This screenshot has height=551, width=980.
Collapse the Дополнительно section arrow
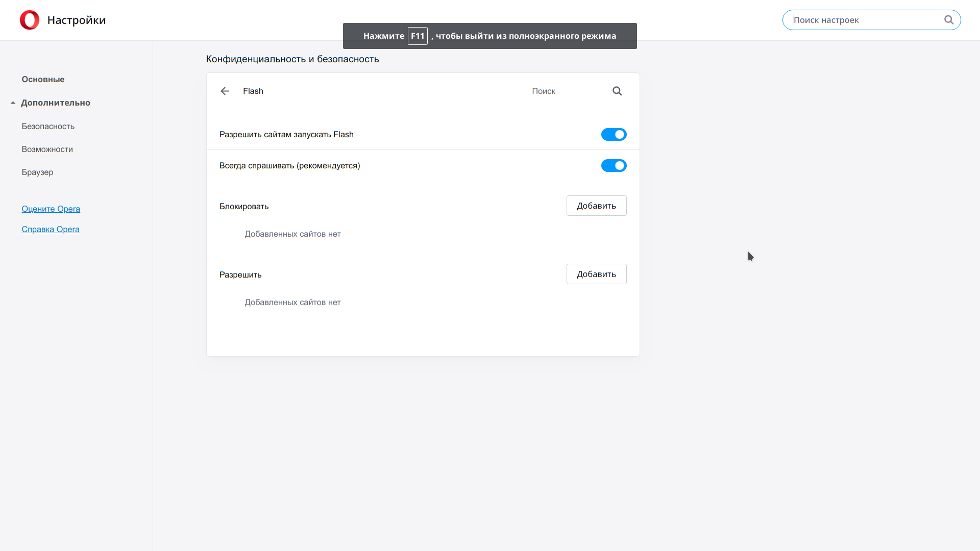[13, 103]
